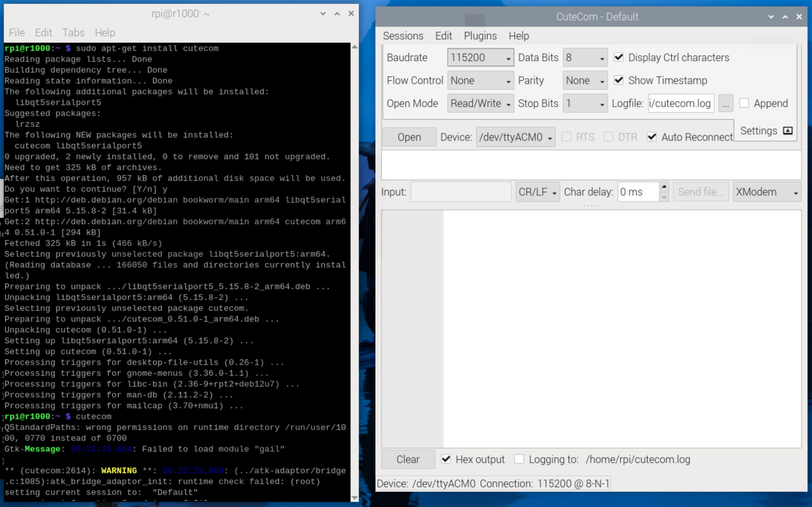The image size is (812, 507).
Task: Maximize the rpi@r1000 terminal window
Action: point(337,13)
